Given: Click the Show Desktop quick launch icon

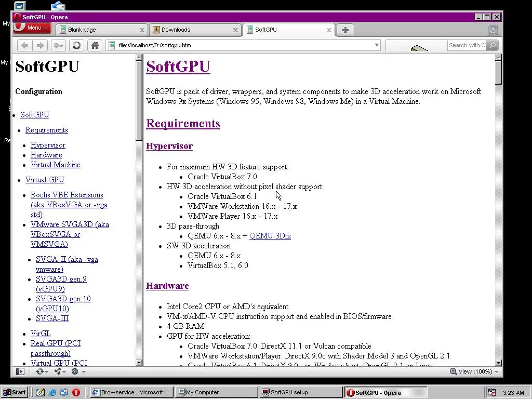Looking at the screenshot, I should click(x=40, y=393).
